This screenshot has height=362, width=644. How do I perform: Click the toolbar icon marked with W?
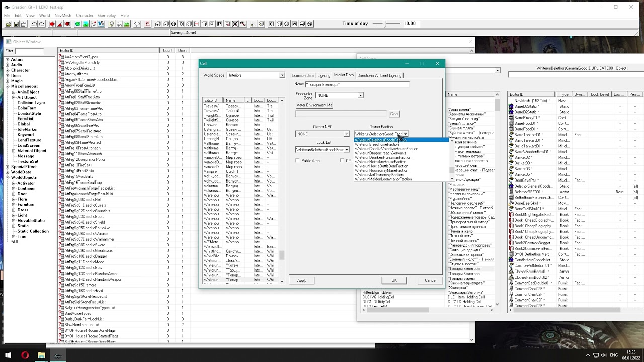(294, 24)
